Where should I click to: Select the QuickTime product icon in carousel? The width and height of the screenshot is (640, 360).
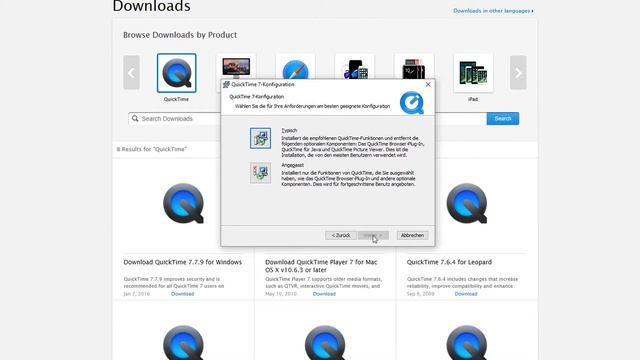coord(177,73)
